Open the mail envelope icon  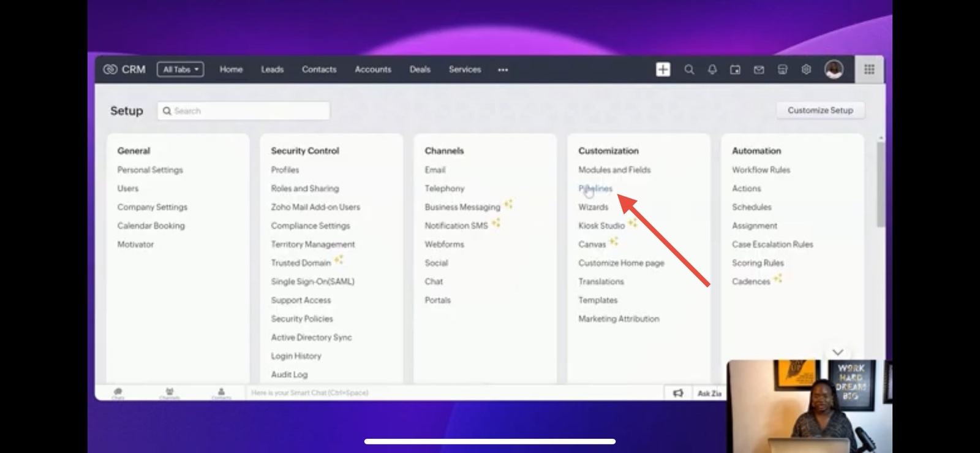(759, 69)
